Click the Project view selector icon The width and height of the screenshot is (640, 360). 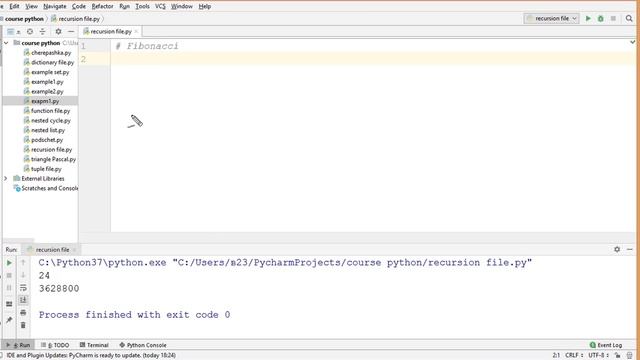(x=11, y=31)
